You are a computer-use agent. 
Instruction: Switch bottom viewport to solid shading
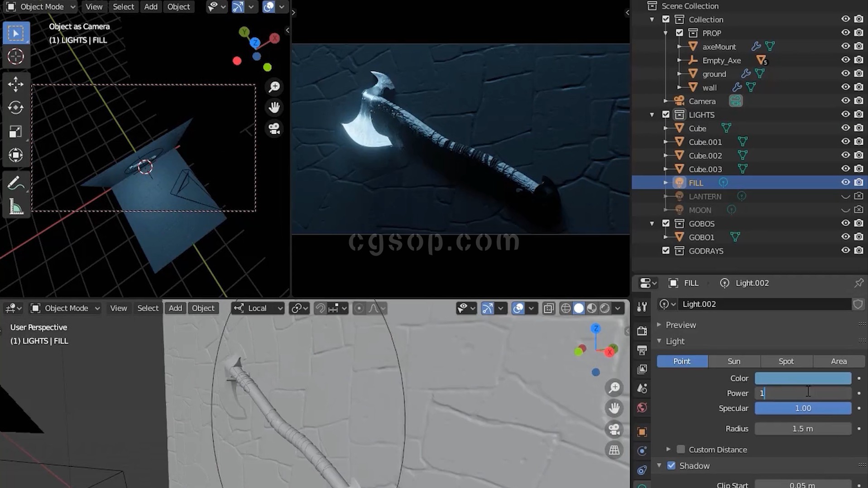[x=579, y=309]
